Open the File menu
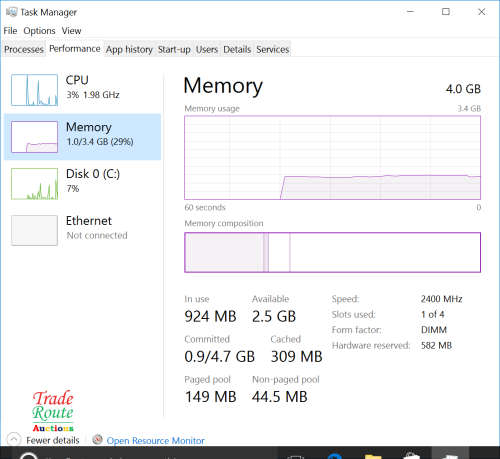This screenshot has width=500, height=459. pos(10,31)
